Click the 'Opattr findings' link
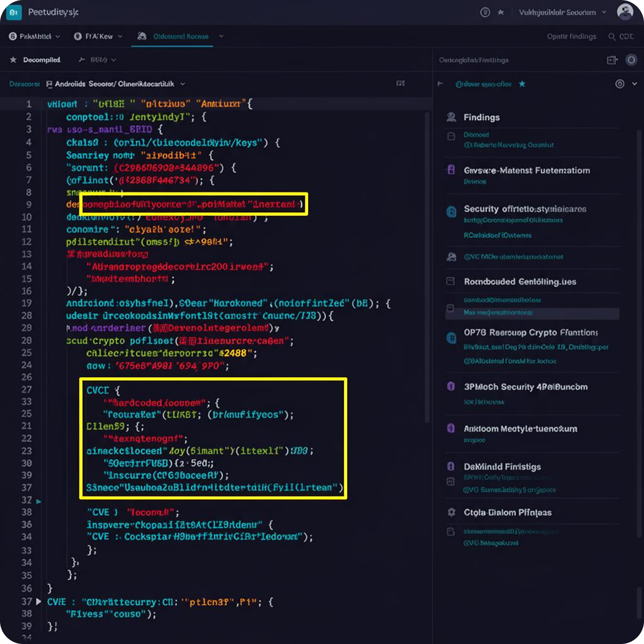This screenshot has height=644, width=644. 571,36
